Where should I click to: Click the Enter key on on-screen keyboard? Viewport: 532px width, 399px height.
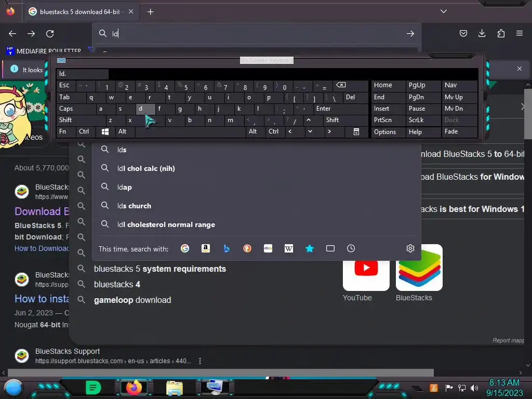340,109
